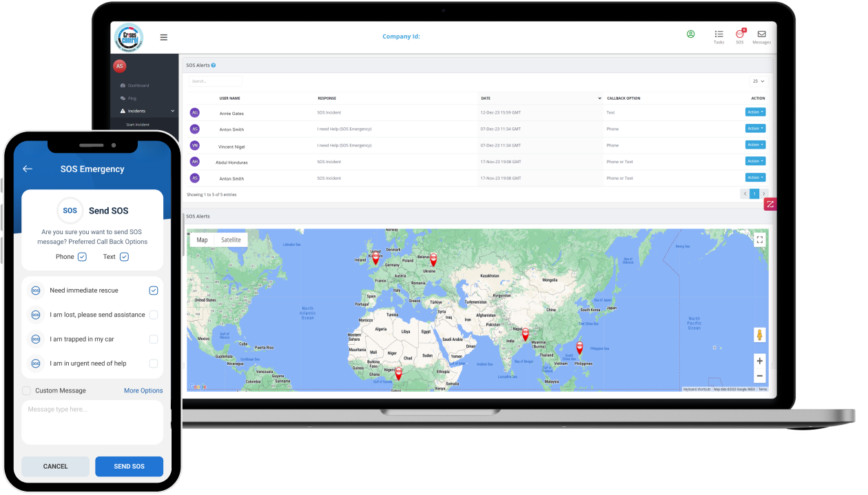Go to page 1 in pagination
The image size is (868, 495).
[754, 194]
